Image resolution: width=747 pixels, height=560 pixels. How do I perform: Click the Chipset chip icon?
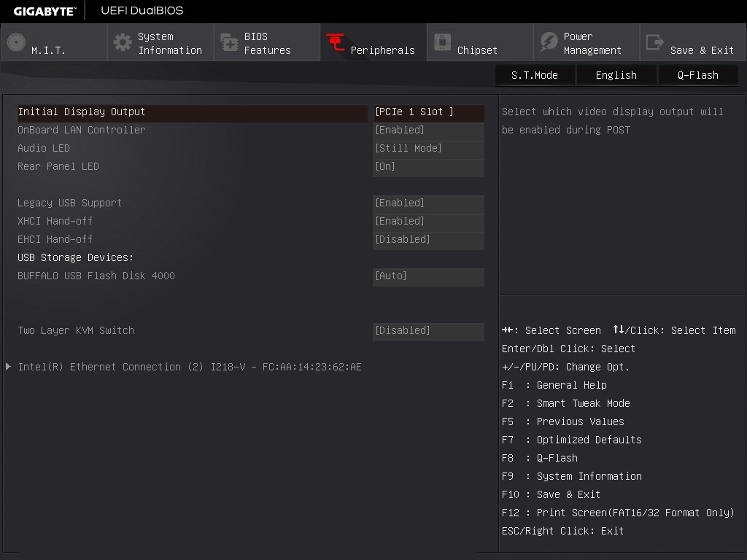click(442, 42)
